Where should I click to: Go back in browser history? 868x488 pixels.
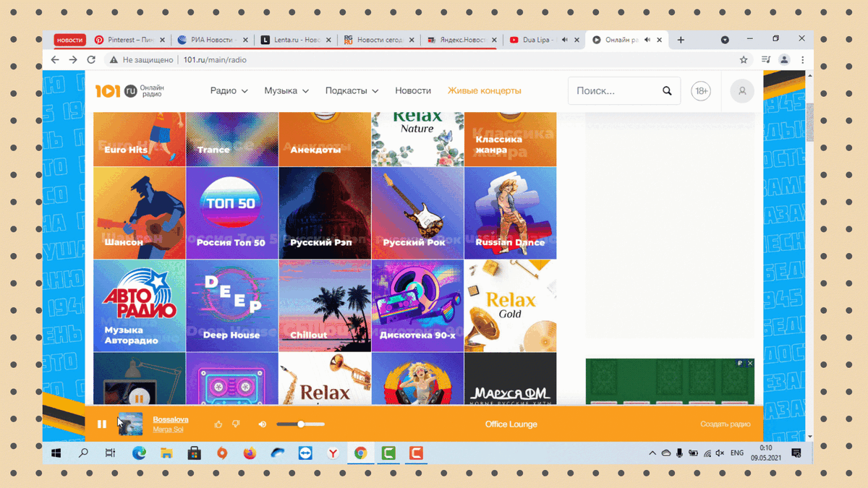[x=55, y=60]
